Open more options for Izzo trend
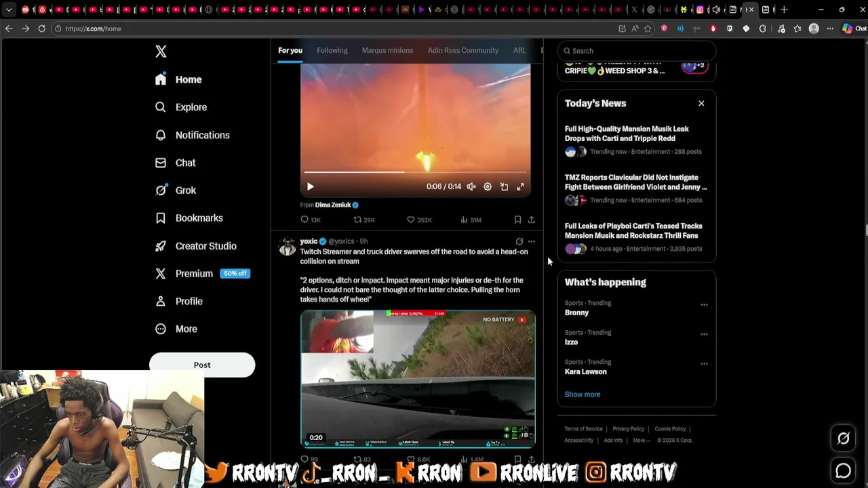Screen dimensions: 868x488 coord(704,334)
